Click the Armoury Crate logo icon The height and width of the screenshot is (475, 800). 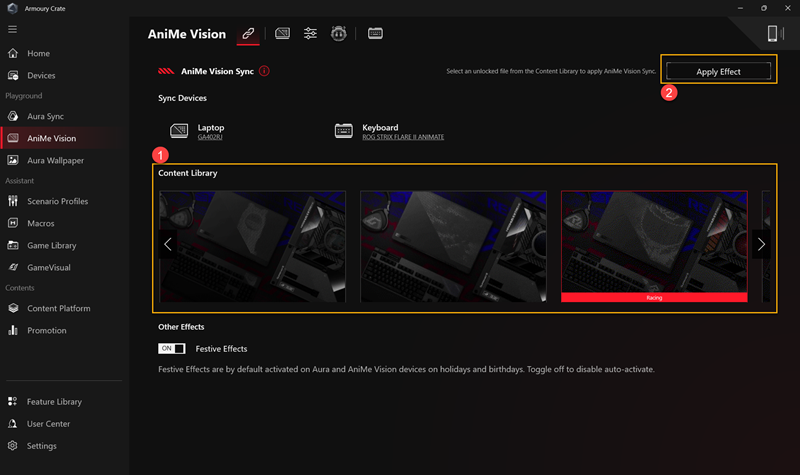pos(13,8)
